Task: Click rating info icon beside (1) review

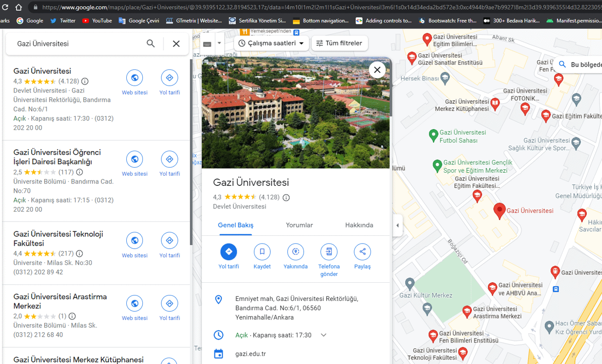Action: [x=72, y=316]
